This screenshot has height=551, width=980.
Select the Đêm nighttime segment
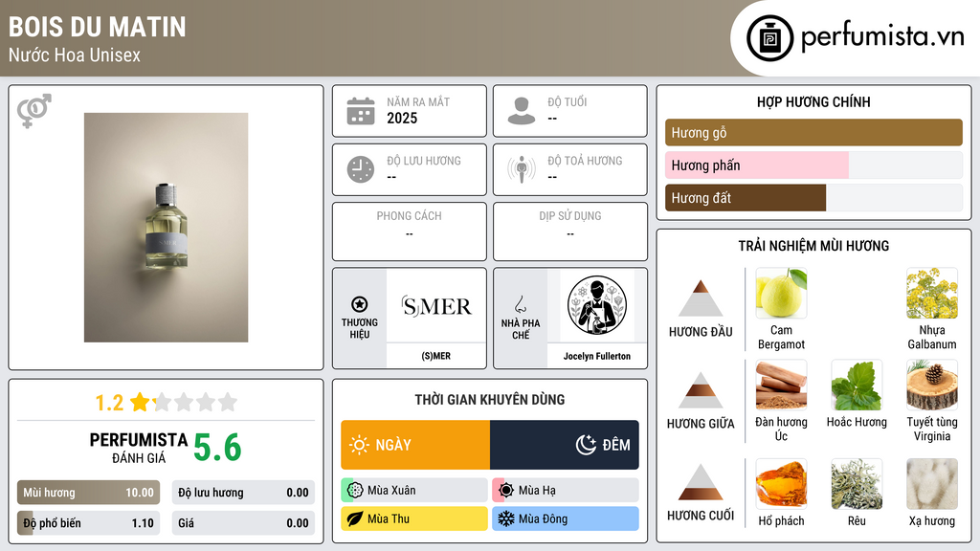[565, 445]
